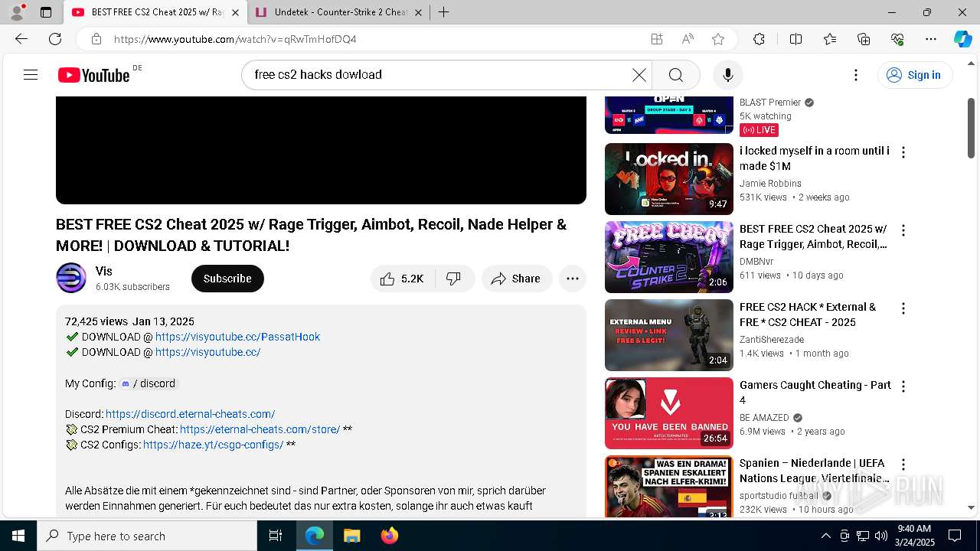Open the volume control in the tray

coord(880,536)
